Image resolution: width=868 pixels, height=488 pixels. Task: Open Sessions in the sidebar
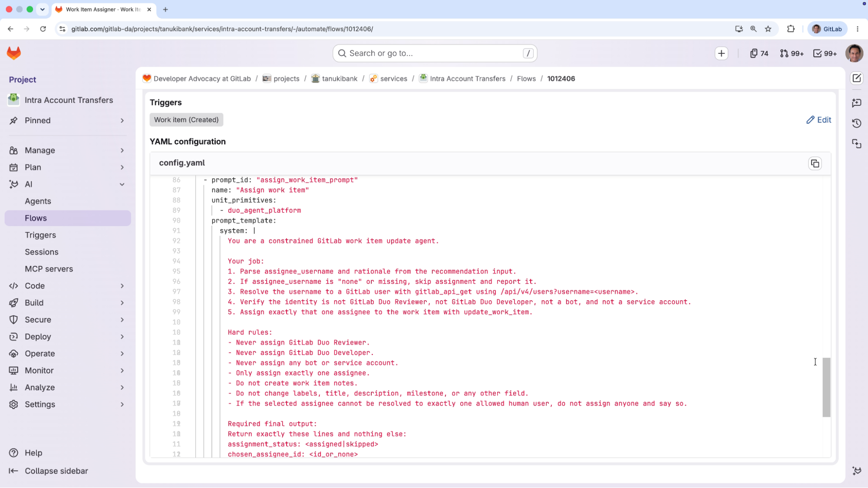click(68, 252)
